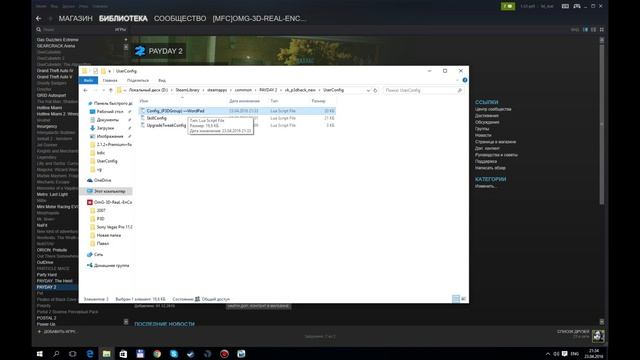Open the СООБЩЕСТВО tab in Steam
The height and width of the screenshot is (360, 640).
(180, 18)
